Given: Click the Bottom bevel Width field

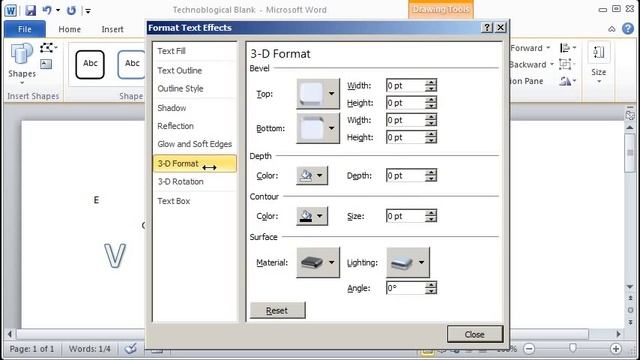Looking at the screenshot, I should [405, 120].
